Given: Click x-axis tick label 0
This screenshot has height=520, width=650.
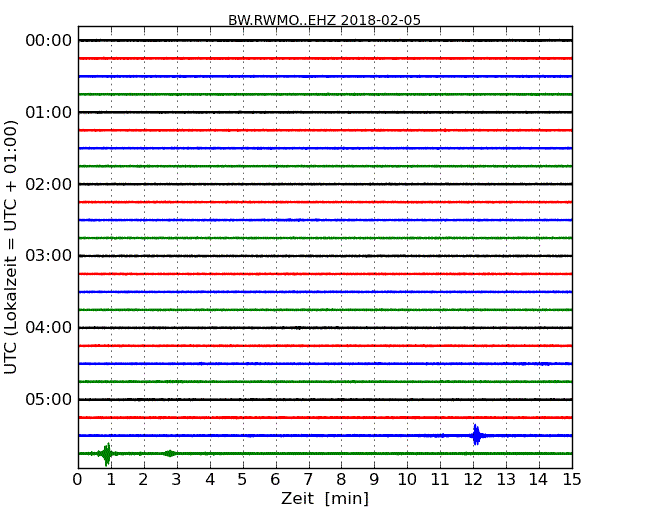Looking at the screenshot, I should click(x=78, y=480).
